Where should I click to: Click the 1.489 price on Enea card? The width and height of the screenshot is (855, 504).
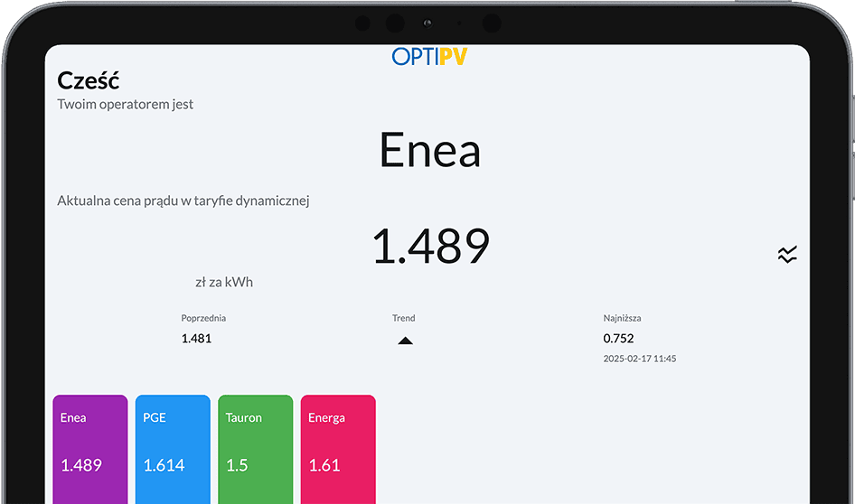click(x=81, y=465)
